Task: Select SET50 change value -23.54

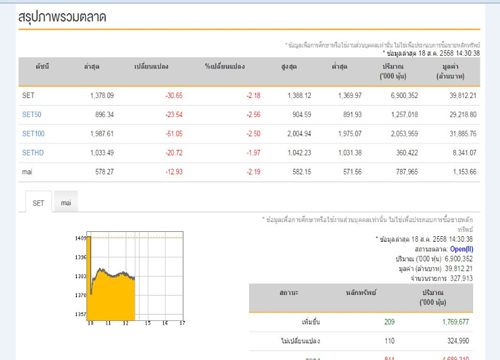Action: pos(174,115)
